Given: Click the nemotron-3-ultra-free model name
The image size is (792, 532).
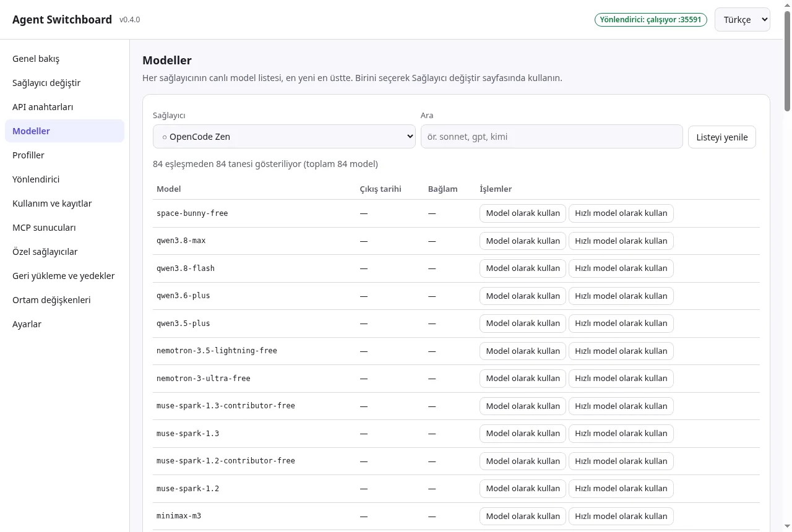Looking at the screenshot, I should tap(204, 379).
